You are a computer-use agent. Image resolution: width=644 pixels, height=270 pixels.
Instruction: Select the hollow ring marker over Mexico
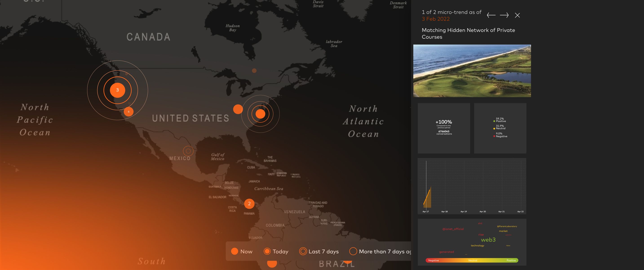[x=188, y=151]
